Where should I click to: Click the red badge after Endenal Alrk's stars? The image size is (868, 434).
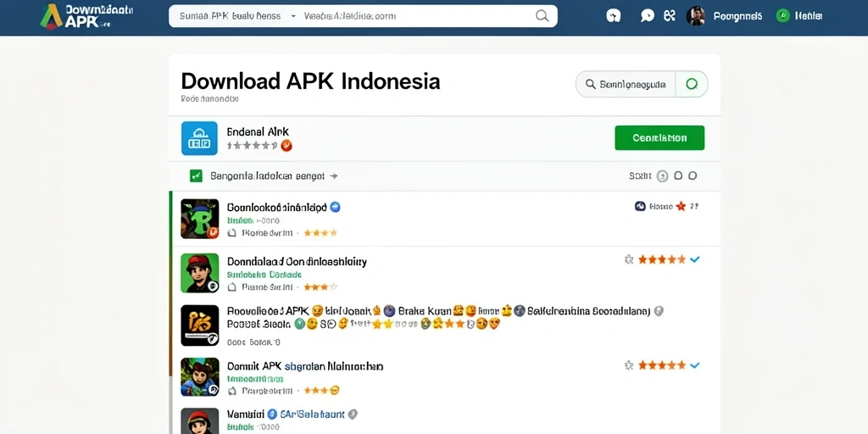pos(287,146)
